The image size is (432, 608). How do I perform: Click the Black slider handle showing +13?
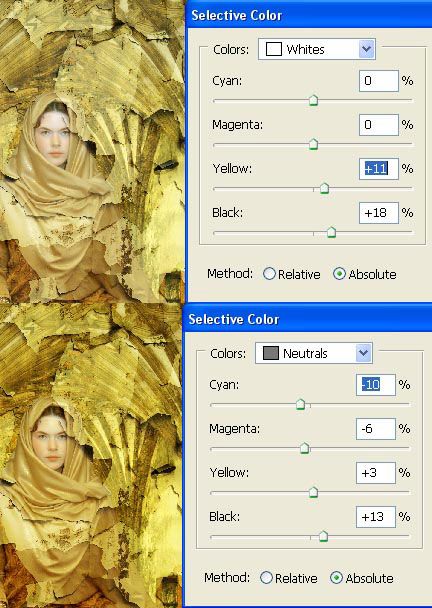point(323,536)
